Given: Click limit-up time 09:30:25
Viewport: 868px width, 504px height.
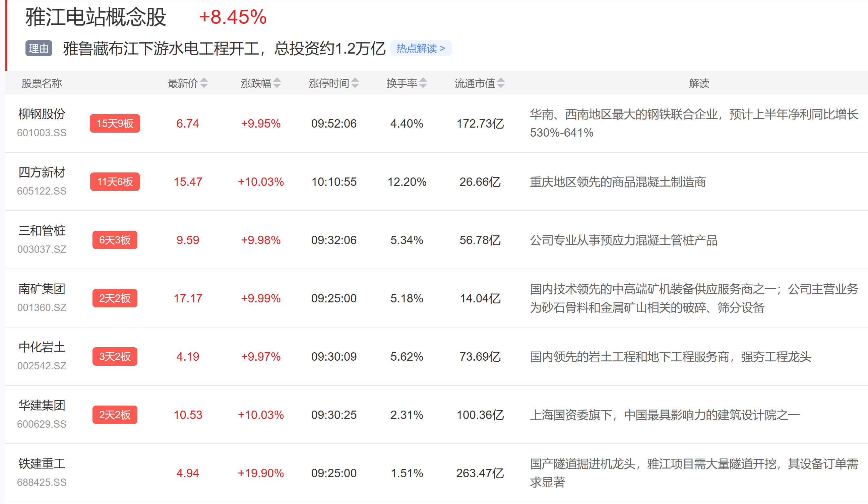Looking at the screenshot, I should coord(334,415).
